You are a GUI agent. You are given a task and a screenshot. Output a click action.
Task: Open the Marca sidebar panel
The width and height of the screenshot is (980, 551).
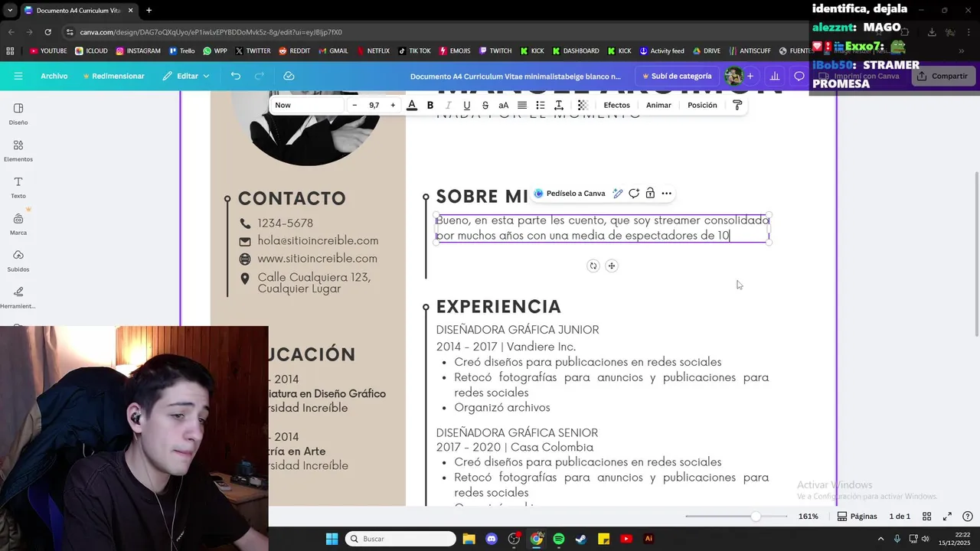coord(18,224)
